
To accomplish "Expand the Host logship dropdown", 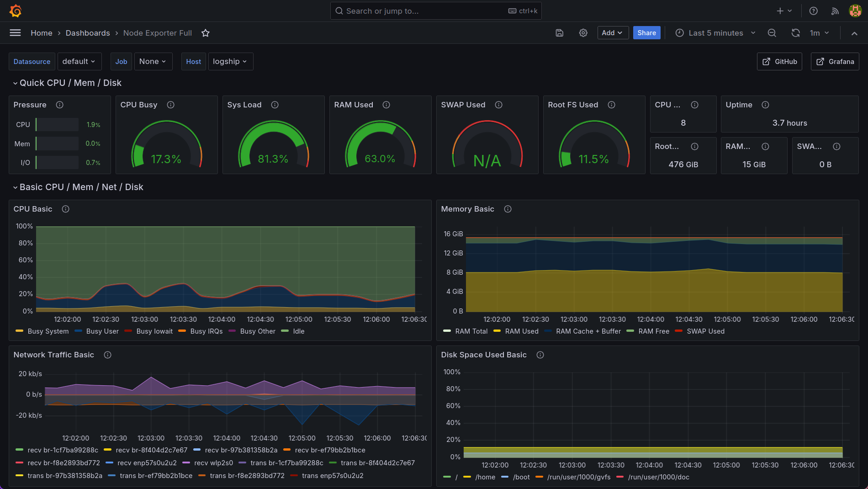I will pyautogui.click(x=230, y=62).
